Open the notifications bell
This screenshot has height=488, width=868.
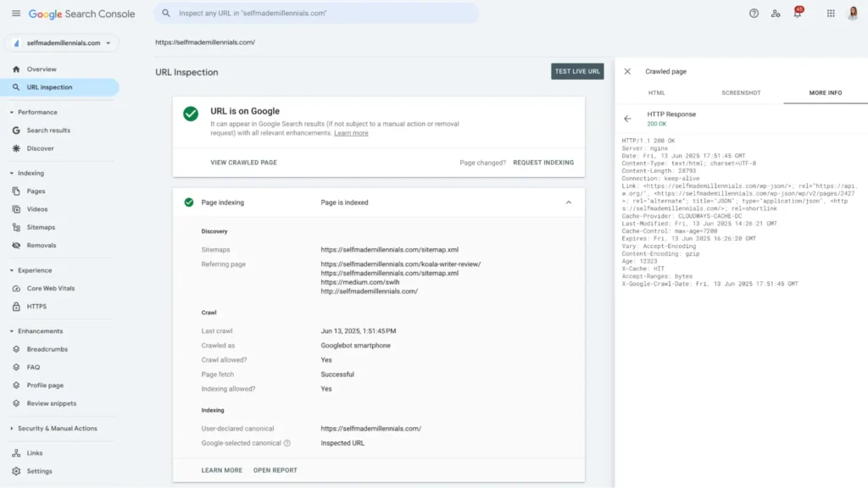[797, 14]
